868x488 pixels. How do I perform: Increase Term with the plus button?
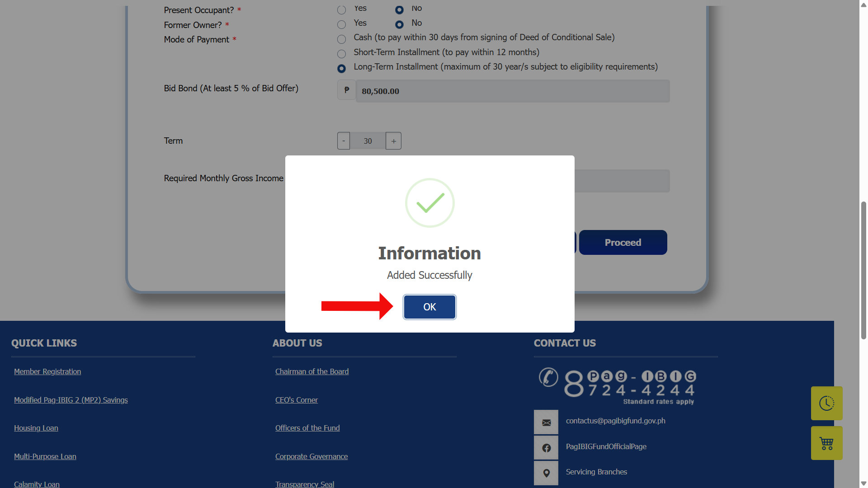[393, 141]
